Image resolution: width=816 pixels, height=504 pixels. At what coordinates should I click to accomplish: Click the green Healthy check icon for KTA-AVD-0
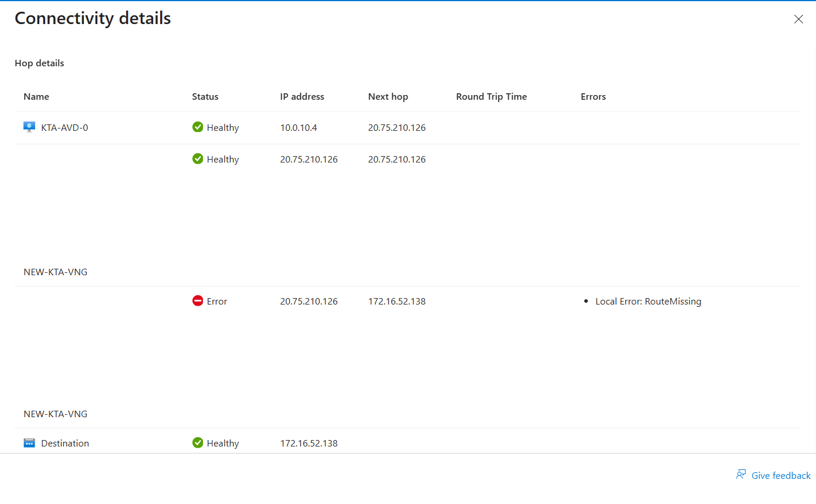coord(198,127)
